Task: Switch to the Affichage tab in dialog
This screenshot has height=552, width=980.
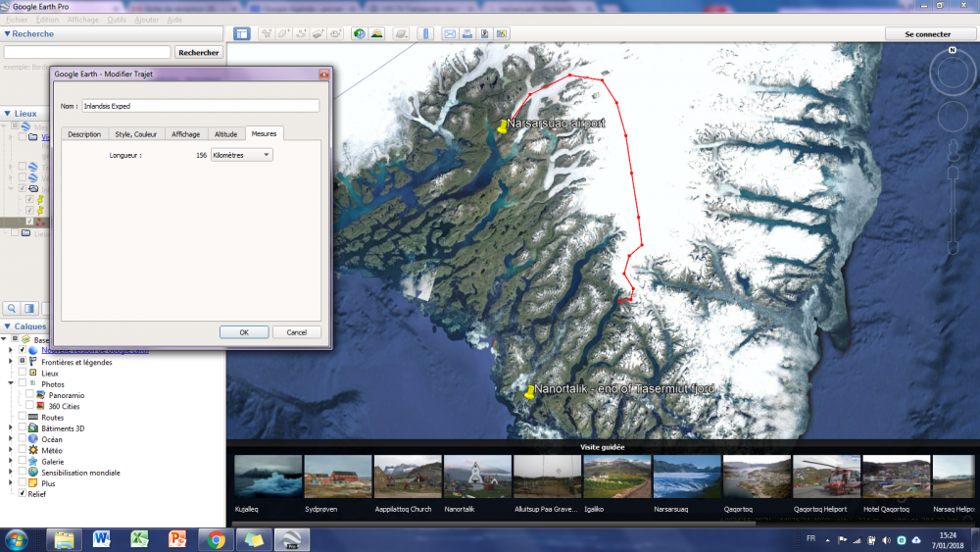Action: tap(185, 134)
